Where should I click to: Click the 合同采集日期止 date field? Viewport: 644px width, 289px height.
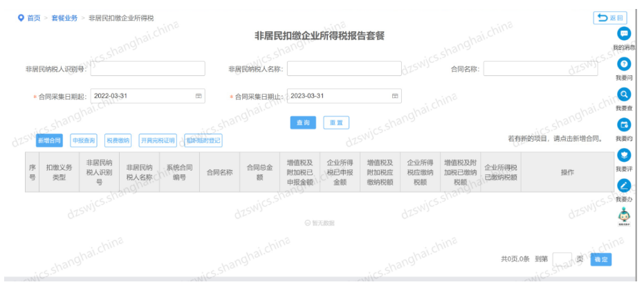tap(344, 96)
